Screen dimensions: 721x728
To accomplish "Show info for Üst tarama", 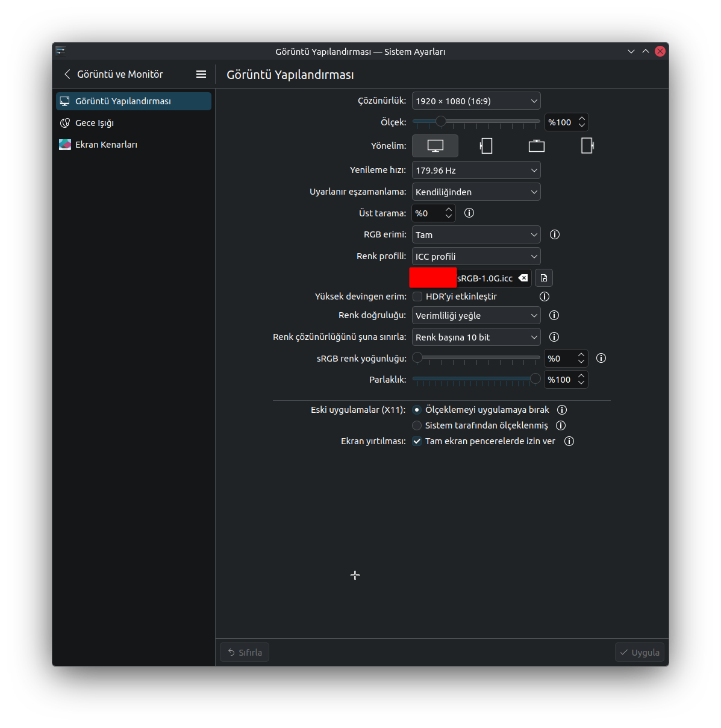I will tap(469, 213).
